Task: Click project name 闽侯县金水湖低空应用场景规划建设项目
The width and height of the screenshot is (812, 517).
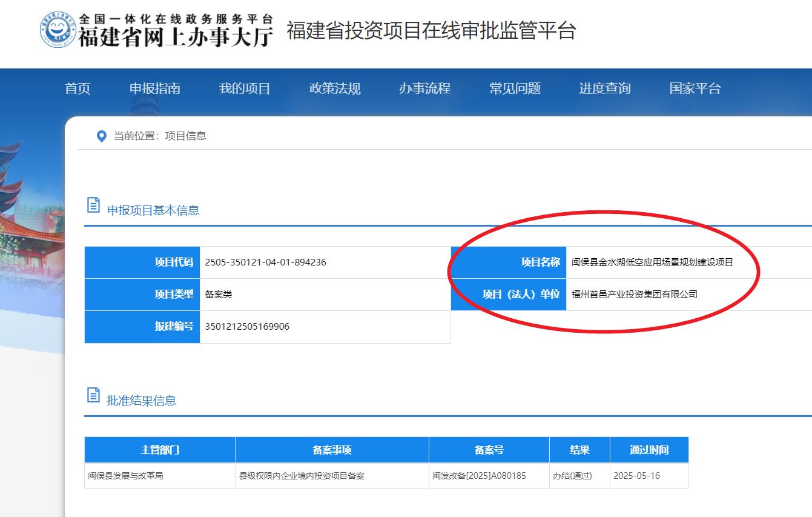Action: coord(652,262)
